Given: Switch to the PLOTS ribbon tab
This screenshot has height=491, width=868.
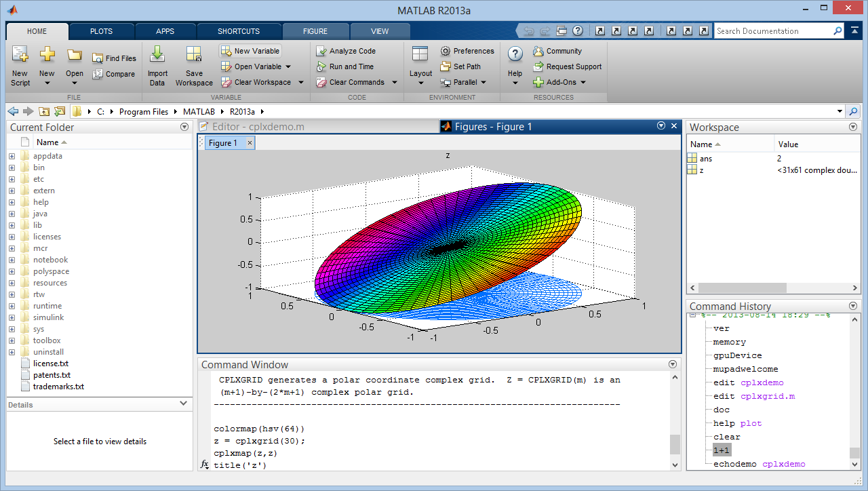Looking at the screenshot, I should tap(102, 31).
